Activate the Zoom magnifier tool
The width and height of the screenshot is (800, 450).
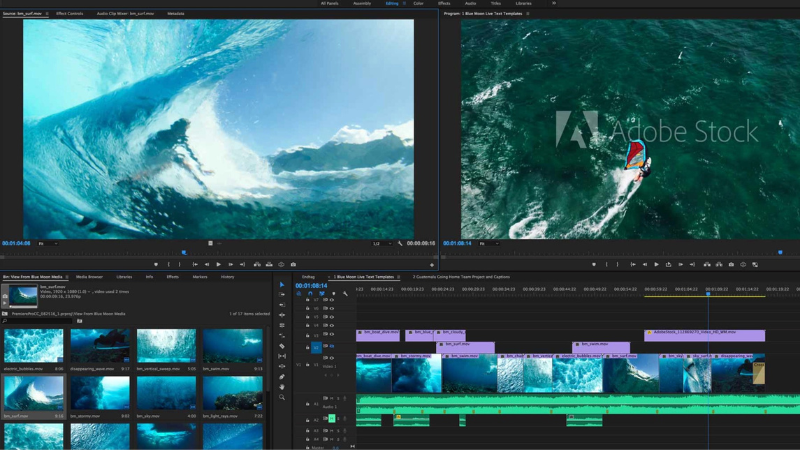click(x=282, y=397)
